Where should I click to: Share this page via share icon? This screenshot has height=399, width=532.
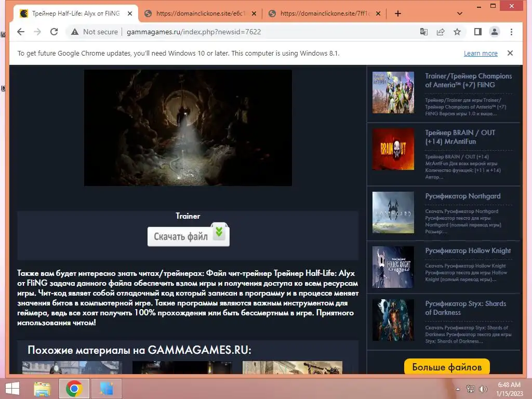[441, 32]
